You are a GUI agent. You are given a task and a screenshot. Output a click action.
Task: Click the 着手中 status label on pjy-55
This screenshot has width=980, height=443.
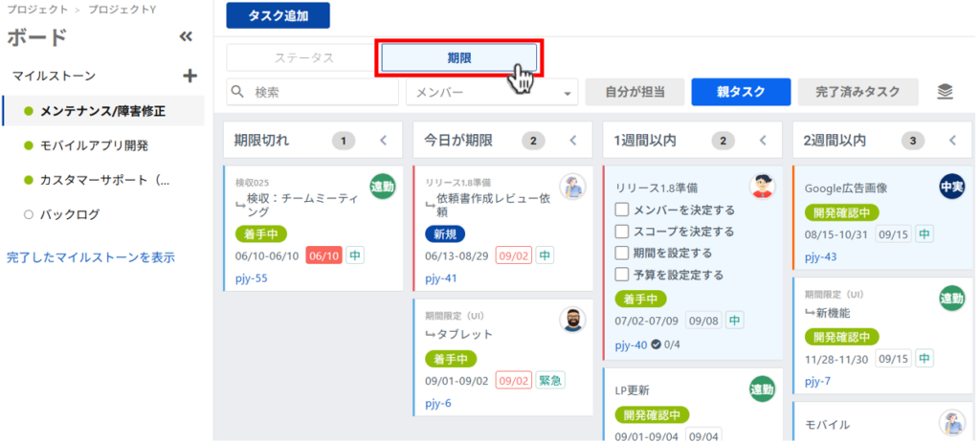pyautogui.click(x=260, y=233)
